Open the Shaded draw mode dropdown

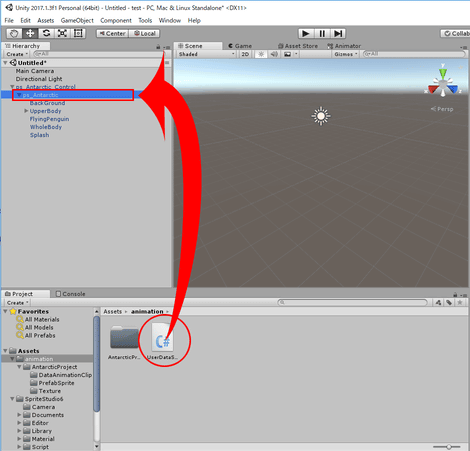206,54
